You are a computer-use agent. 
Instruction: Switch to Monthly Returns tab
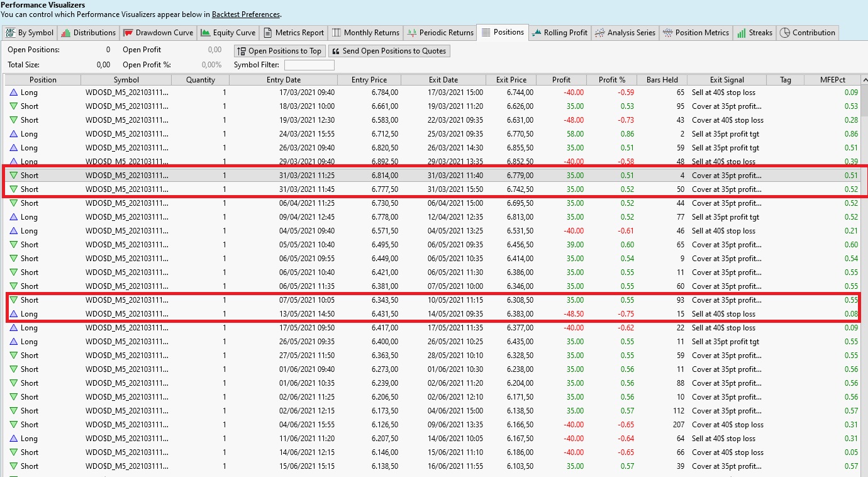[365, 33]
